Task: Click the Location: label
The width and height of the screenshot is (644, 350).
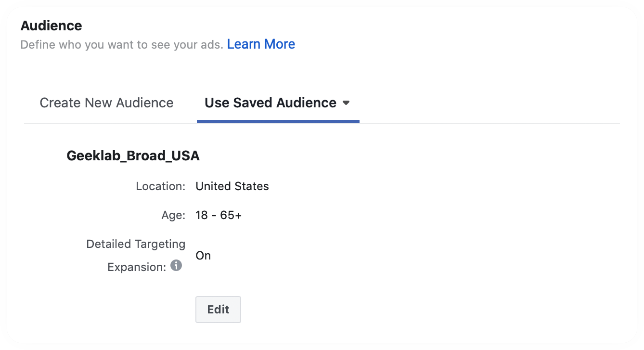Action: click(x=161, y=186)
